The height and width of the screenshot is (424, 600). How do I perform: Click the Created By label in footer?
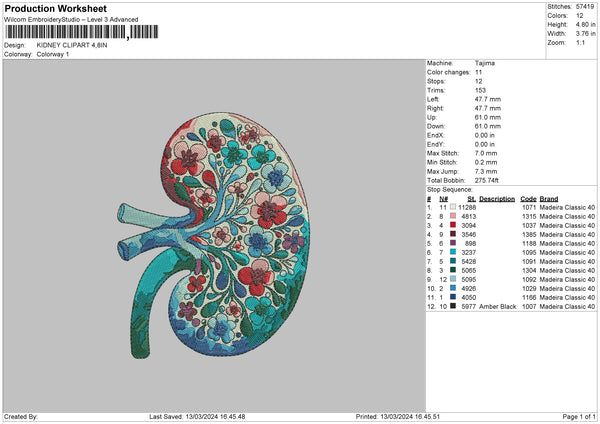point(21,416)
